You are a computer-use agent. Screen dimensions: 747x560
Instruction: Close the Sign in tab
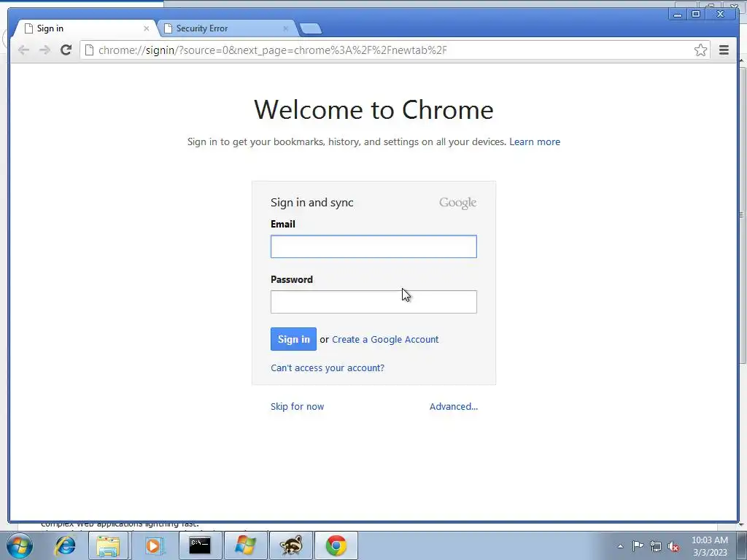(x=146, y=28)
